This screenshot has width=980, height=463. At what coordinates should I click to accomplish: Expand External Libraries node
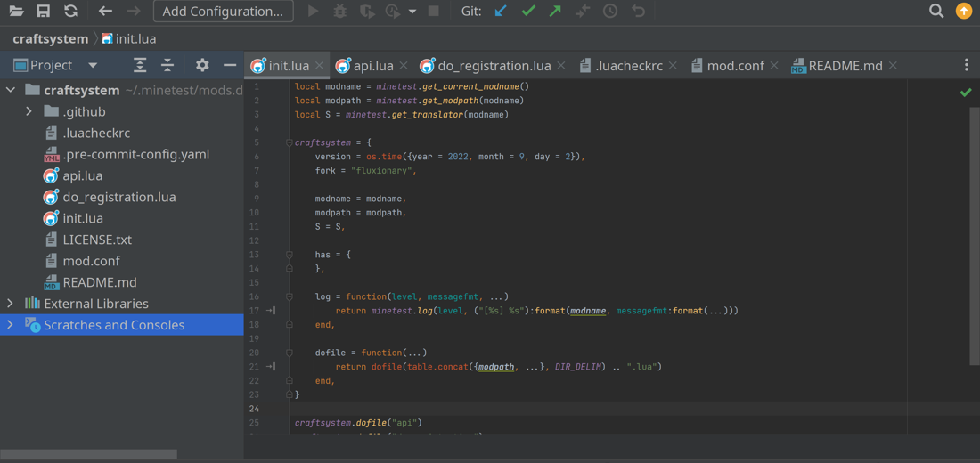[10, 304]
